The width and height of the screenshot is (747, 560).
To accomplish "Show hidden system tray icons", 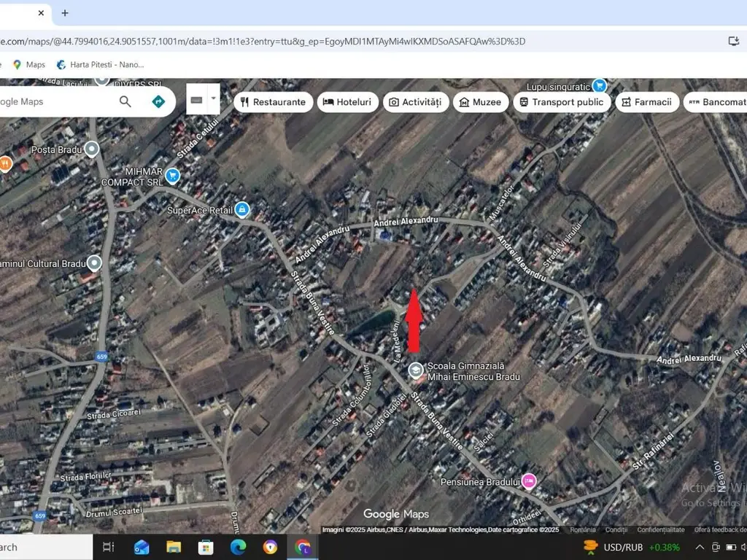I will [x=700, y=547].
